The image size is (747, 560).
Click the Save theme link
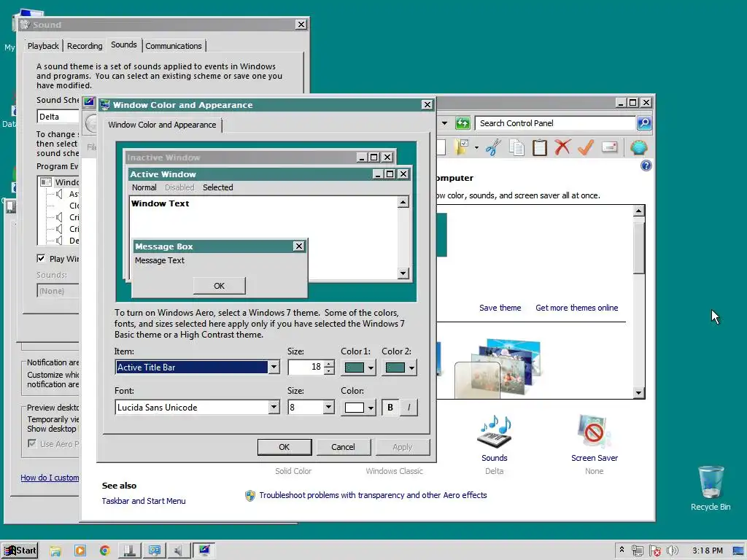[500, 308]
